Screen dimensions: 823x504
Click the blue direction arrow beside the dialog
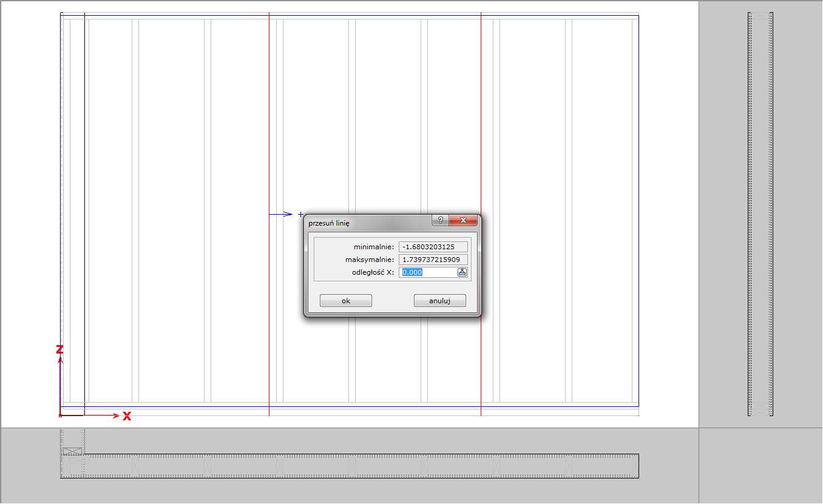(282, 214)
